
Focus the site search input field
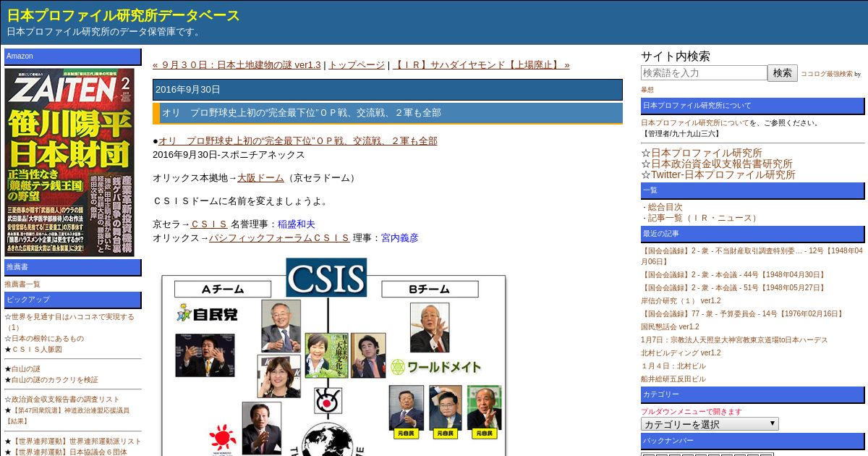(x=704, y=72)
